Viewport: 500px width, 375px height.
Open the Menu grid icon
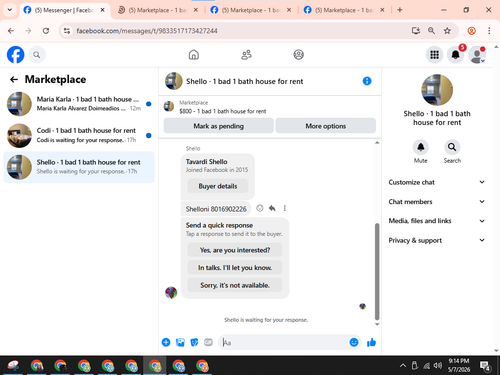[x=434, y=55]
